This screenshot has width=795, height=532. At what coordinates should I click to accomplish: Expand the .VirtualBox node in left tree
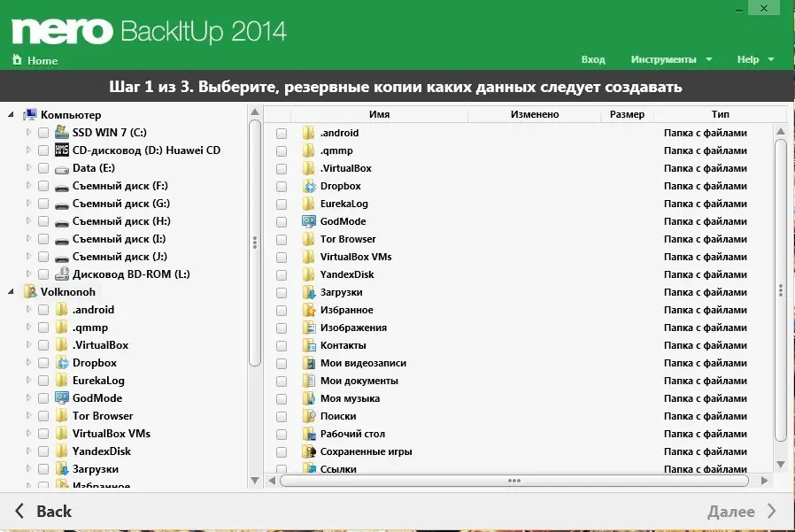[x=28, y=345]
